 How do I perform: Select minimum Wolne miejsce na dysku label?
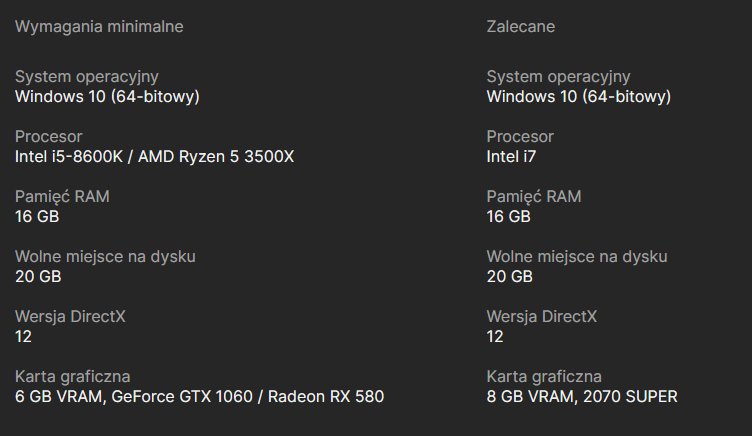coord(105,257)
